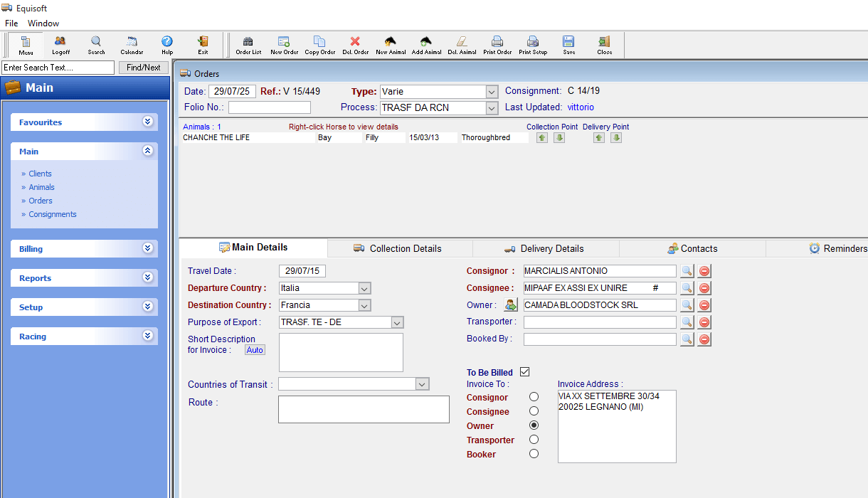Open Clients link in sidebar
Screen dimensions: 868x498
(x=40, y=174)
